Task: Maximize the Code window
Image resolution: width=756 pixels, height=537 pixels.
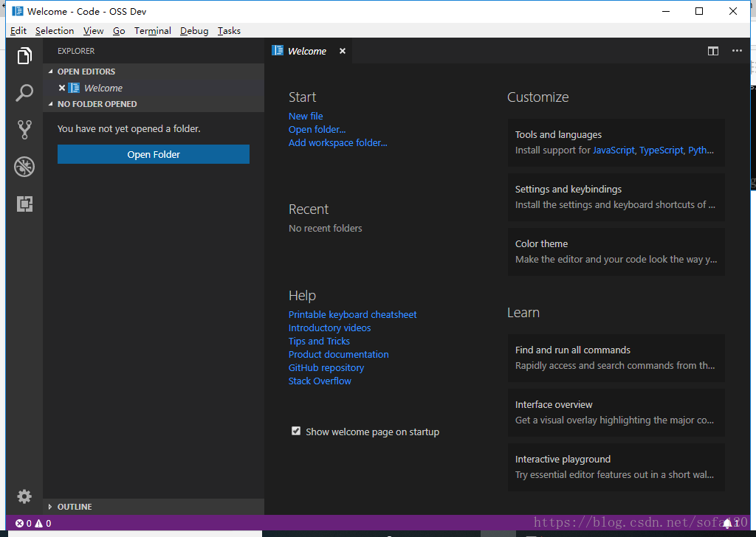Action: 698,11
